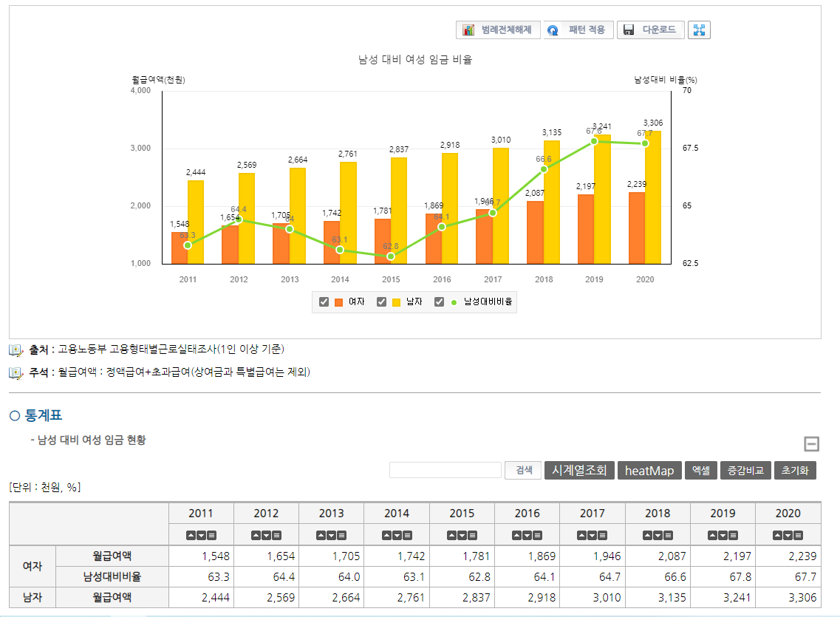Viewport: 840px width, 617px height.
Task: Sort the 2019 column descending
Action: pyautogui.click(x=723, y=535)
